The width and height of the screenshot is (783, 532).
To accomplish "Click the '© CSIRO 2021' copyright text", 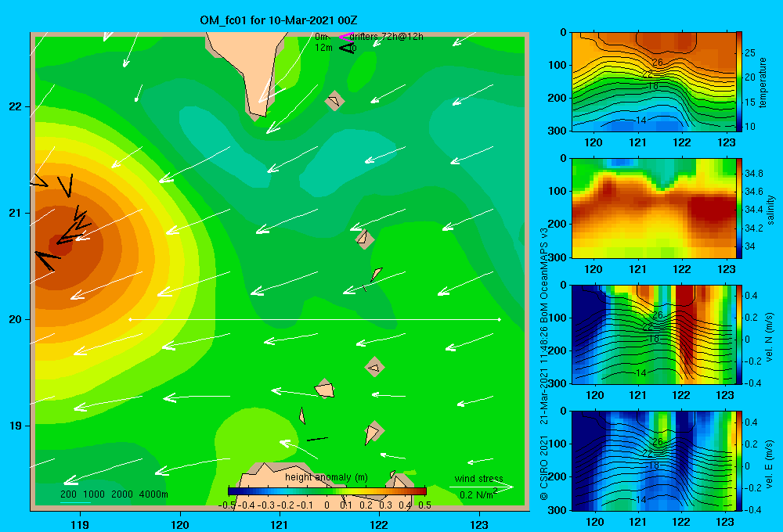I will tap(544, 468).
